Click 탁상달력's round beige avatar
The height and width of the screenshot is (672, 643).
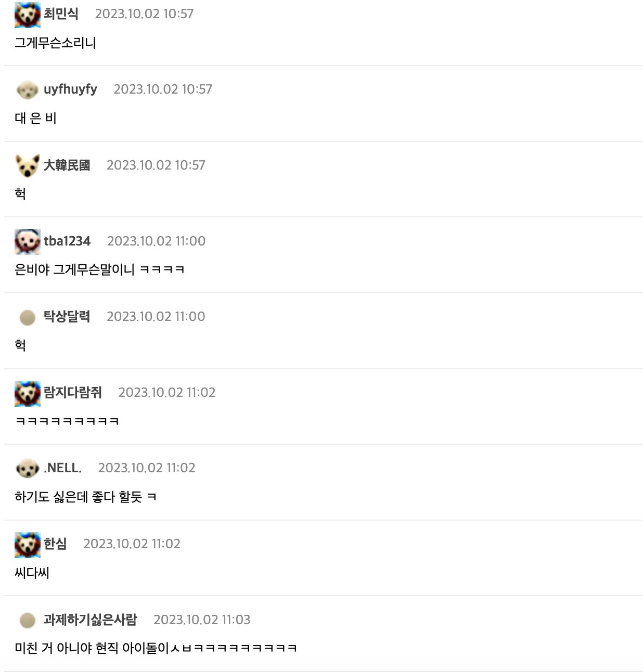28,317
